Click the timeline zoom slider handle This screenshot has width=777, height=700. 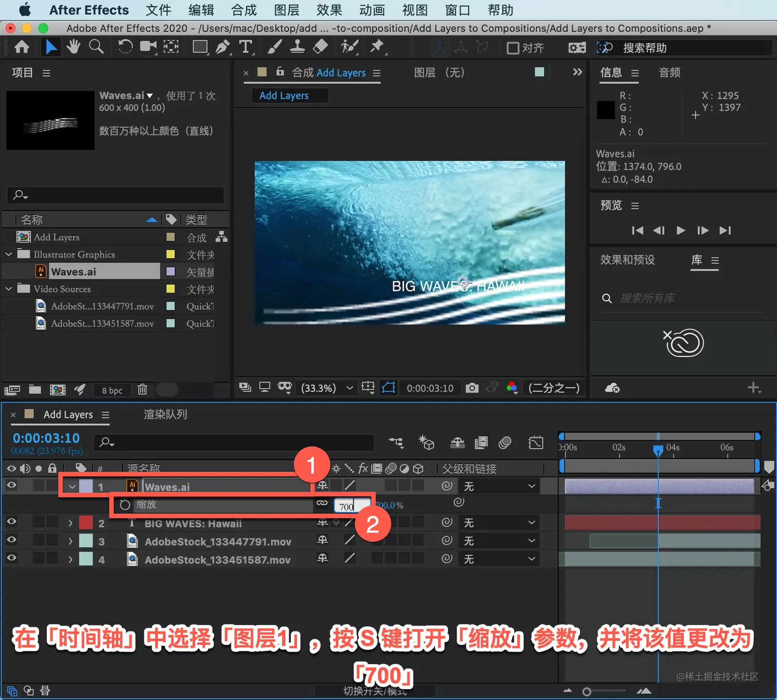pos(586,692)
